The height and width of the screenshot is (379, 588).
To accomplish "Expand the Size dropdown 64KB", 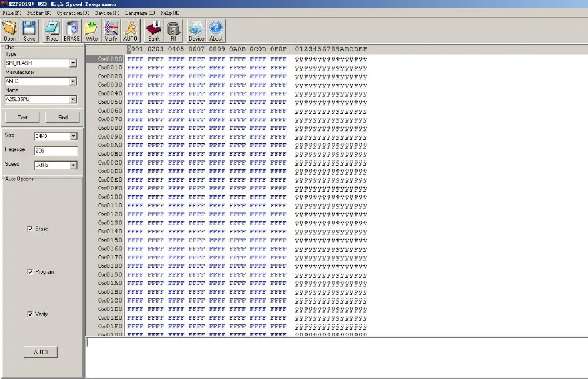I will click(x=73, y=136).
